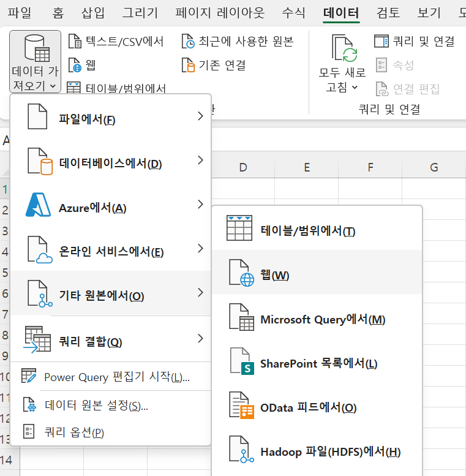Open 데이터 원본 설정(S)
The width and height of the screenshot is (466, 476).
pos(111,405)
